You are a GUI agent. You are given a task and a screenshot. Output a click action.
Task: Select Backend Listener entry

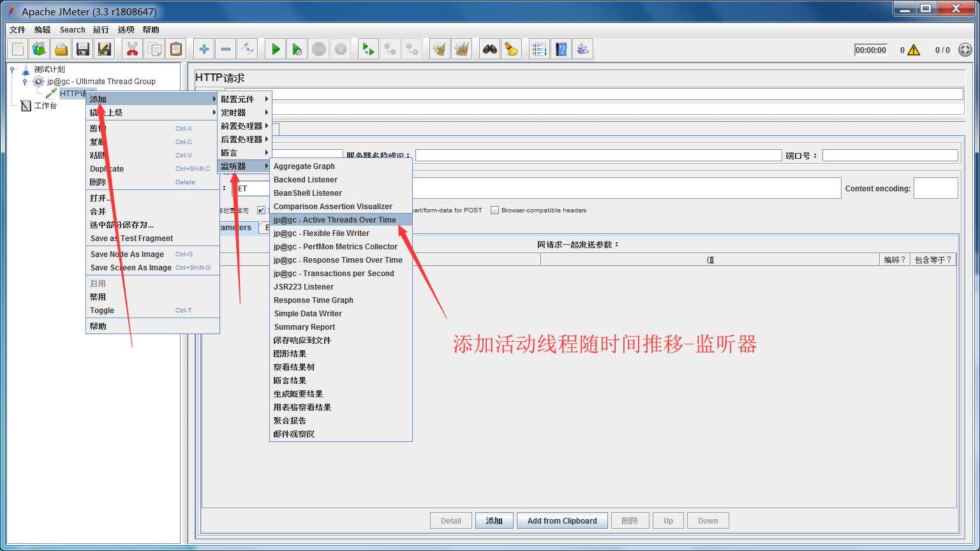click(341, 179)
